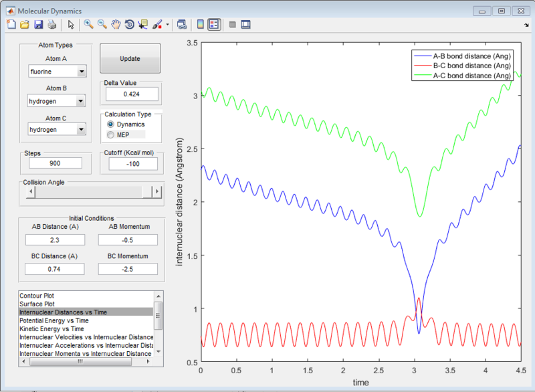This screenshot has height=392, width=535.
Task: Select the Rotate 3D tool
Action: [x=129, y=25]
